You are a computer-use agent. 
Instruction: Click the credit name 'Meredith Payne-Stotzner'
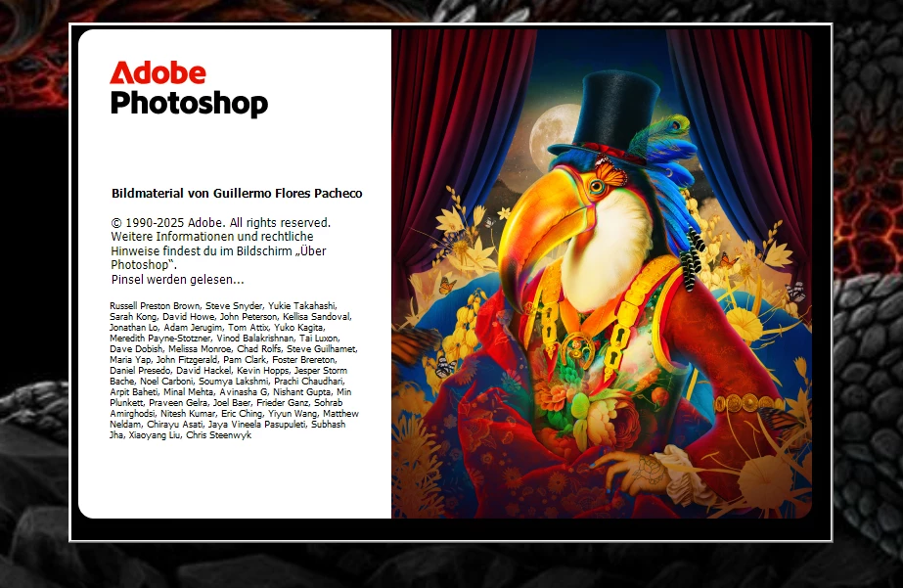click(x=160, y=339)
